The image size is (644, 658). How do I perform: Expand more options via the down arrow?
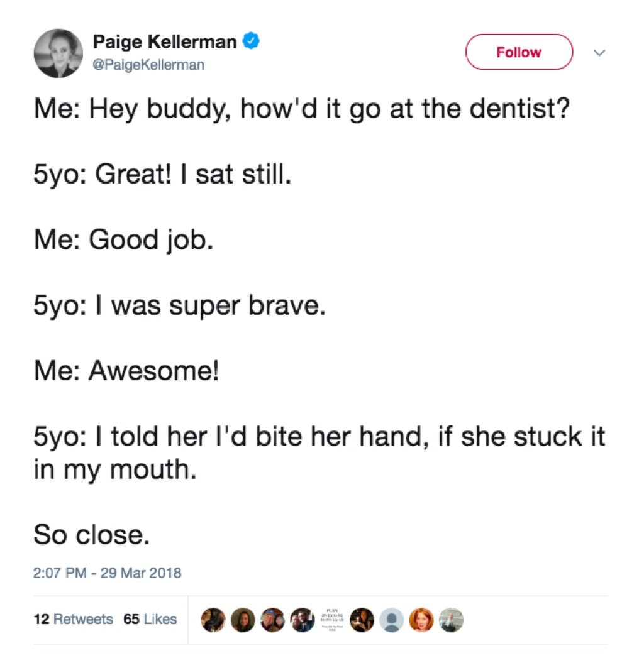click(600, 53)
